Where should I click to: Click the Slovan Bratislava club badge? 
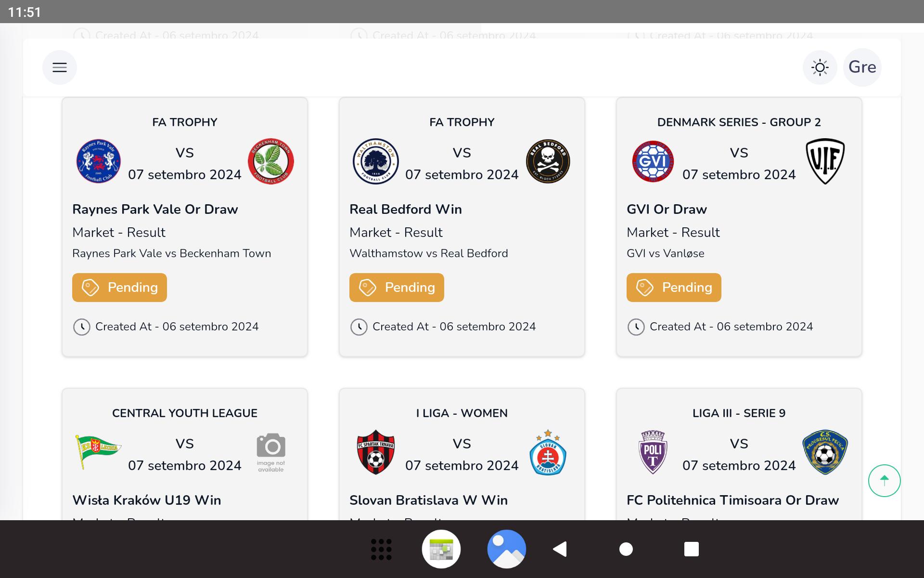point(548,452)
